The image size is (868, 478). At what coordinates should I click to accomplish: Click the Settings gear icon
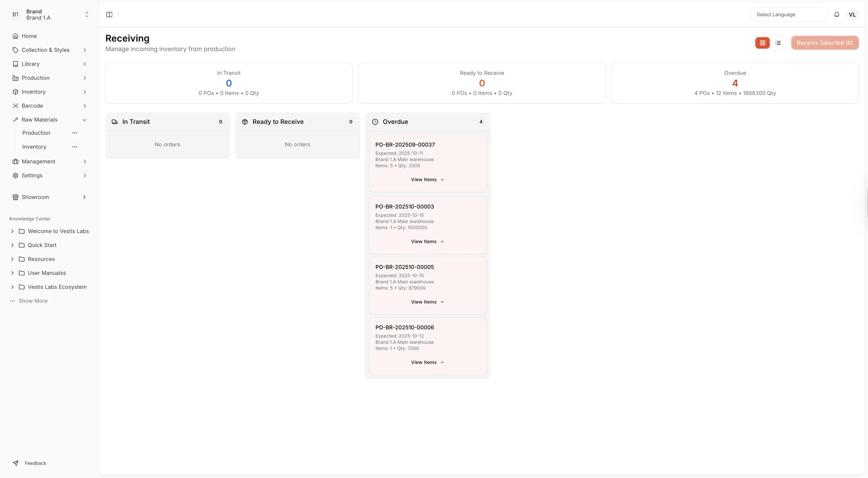[15, 176]
